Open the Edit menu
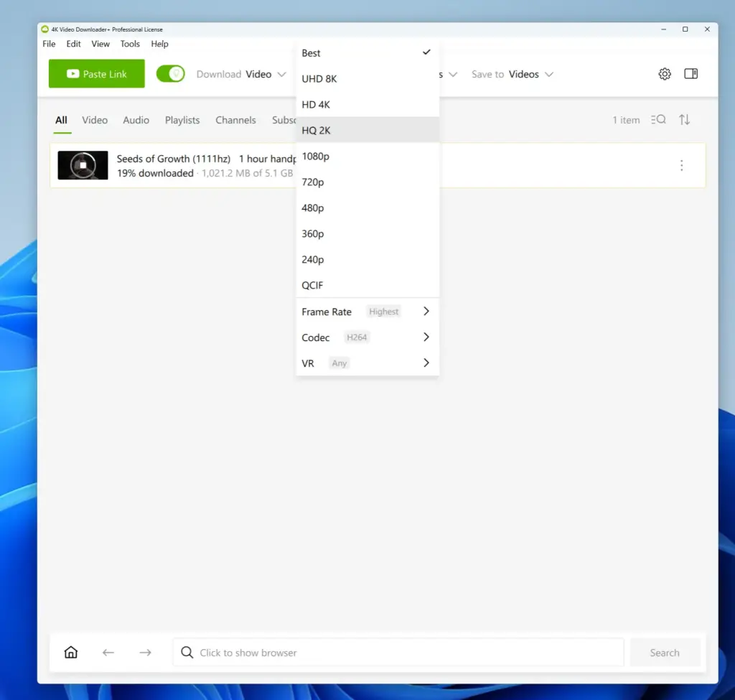The height and width of the screenshot is (700, 735). (x=73, y=44)
